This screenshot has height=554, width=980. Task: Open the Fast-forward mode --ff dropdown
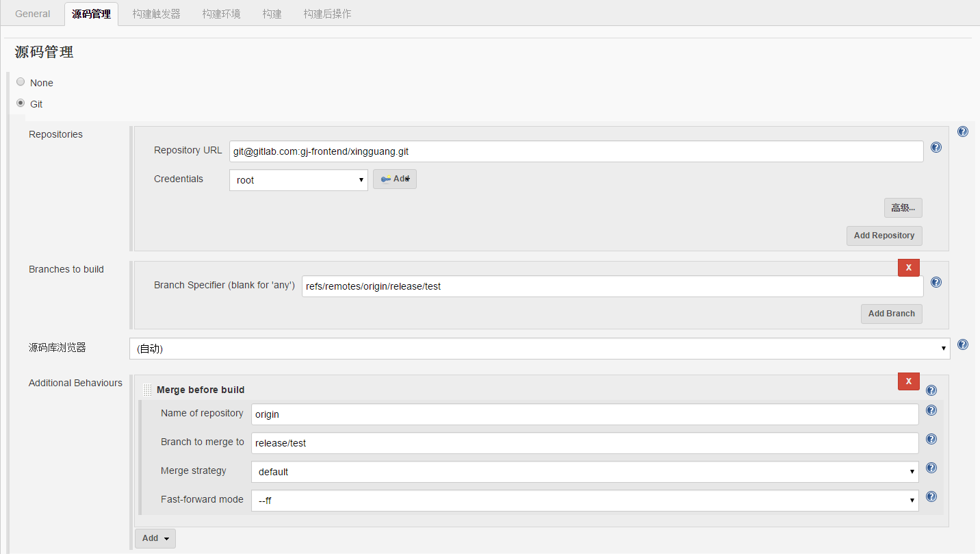pyautogui.click(x=584, y=501)
